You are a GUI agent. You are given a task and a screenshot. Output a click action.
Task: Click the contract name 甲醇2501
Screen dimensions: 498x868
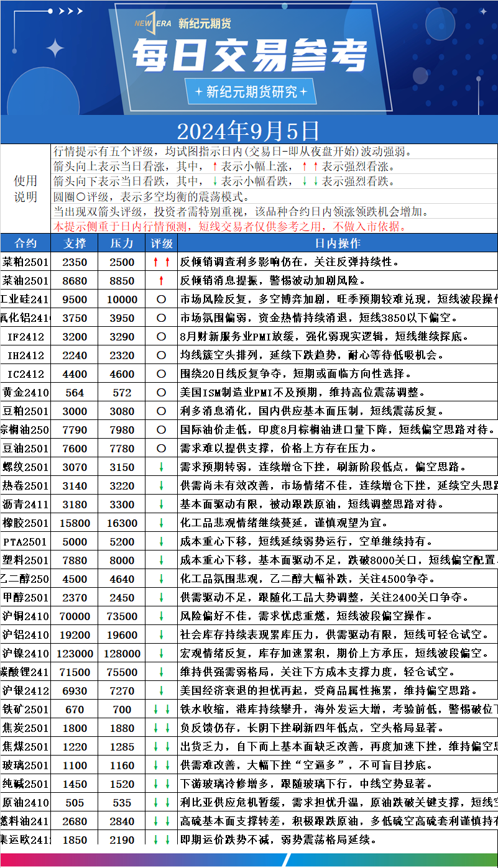click(25, 598)
